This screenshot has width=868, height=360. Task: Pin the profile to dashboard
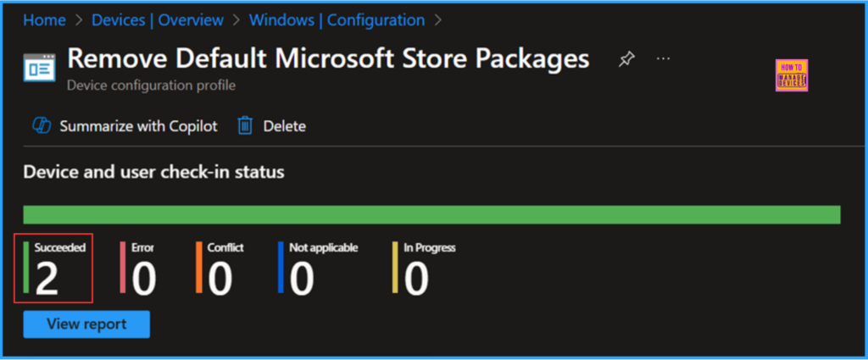626,59
